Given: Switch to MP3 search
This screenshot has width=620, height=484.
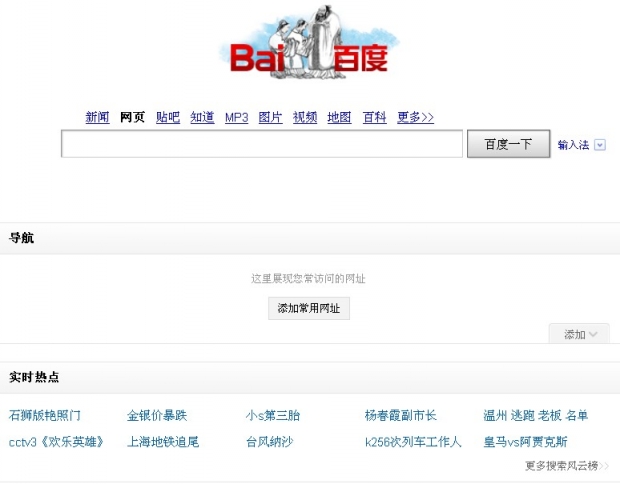Looking at the screenshot, I should point(236,118).
